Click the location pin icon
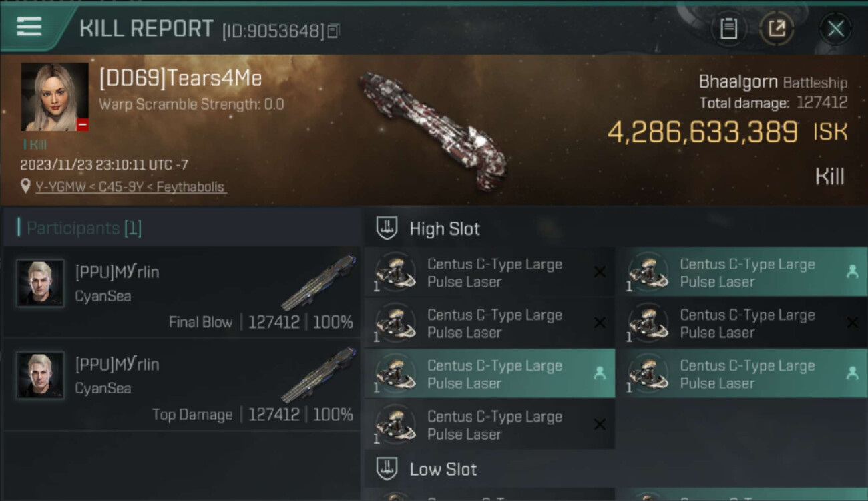868x501 pixels. point(25,187)
